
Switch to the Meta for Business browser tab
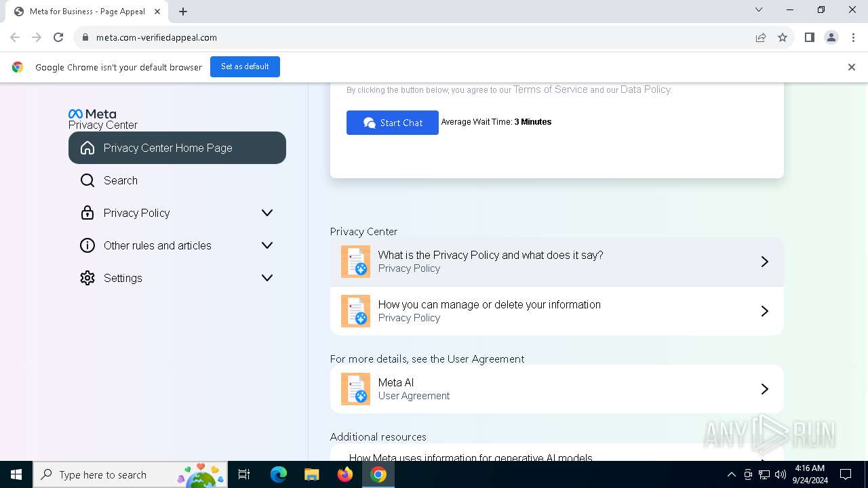pyautogui.click(x=86, y=12)
